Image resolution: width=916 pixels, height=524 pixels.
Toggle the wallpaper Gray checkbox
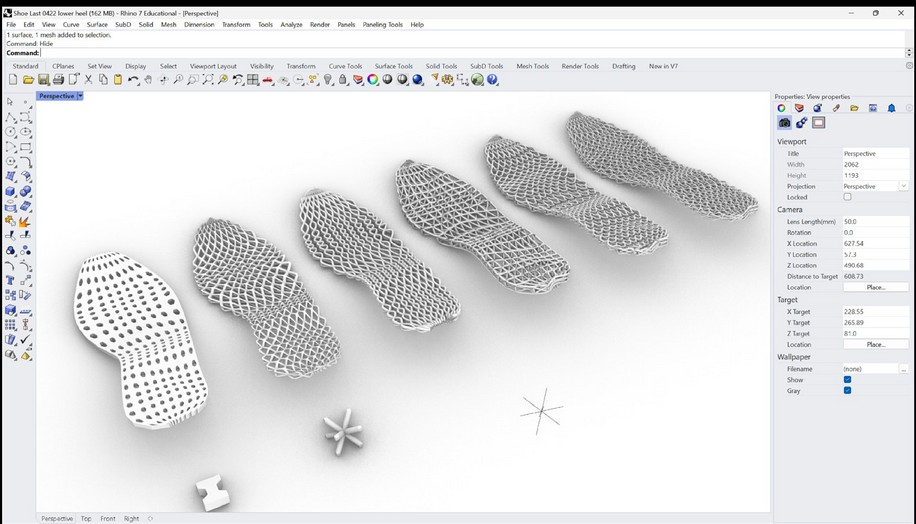click(x=847, y=391)
